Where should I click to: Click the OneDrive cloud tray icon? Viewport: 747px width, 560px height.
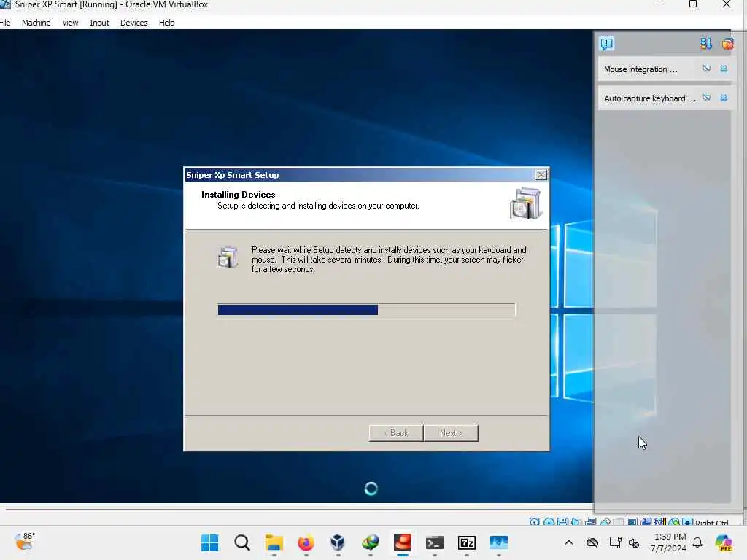coord(592,542)
